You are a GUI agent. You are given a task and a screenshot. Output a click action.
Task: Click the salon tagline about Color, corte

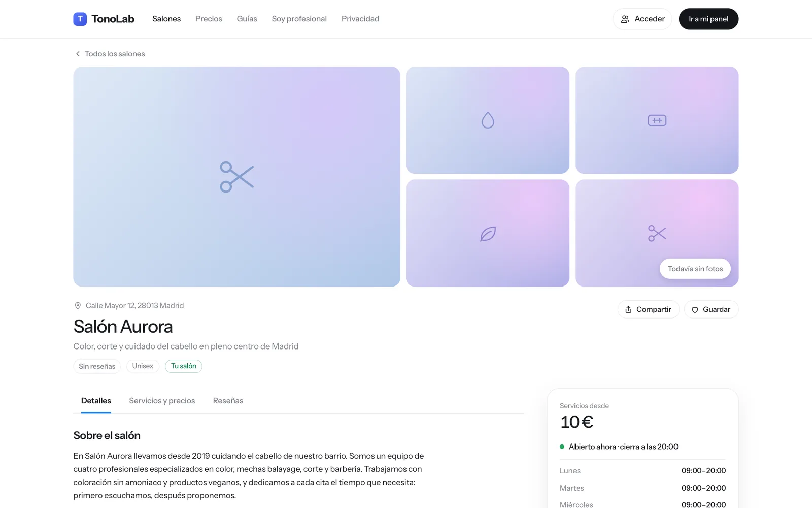(x=186, y=346)
